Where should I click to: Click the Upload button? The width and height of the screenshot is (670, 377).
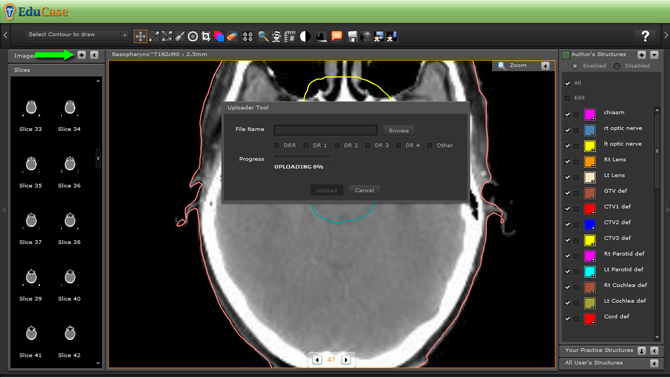pyautogui.click(x=326, y=190)
